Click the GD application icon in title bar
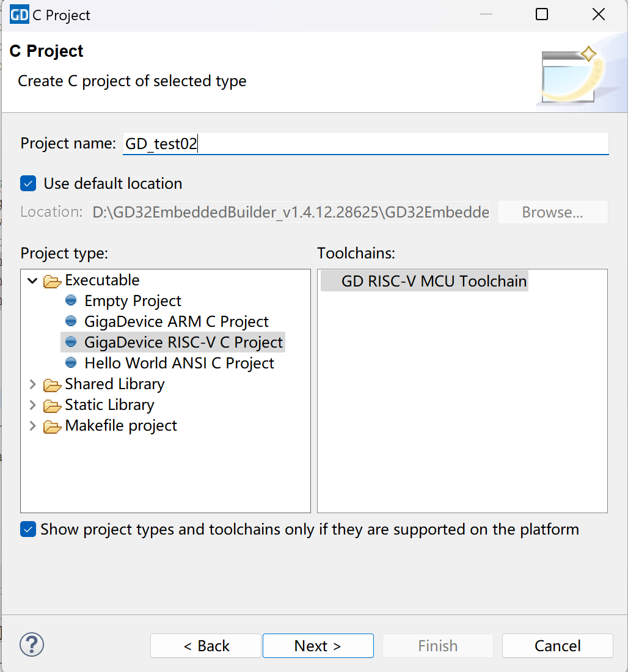The width and height of the screenshot is (628, 672). pyautogui.click(x=19, y=15)
